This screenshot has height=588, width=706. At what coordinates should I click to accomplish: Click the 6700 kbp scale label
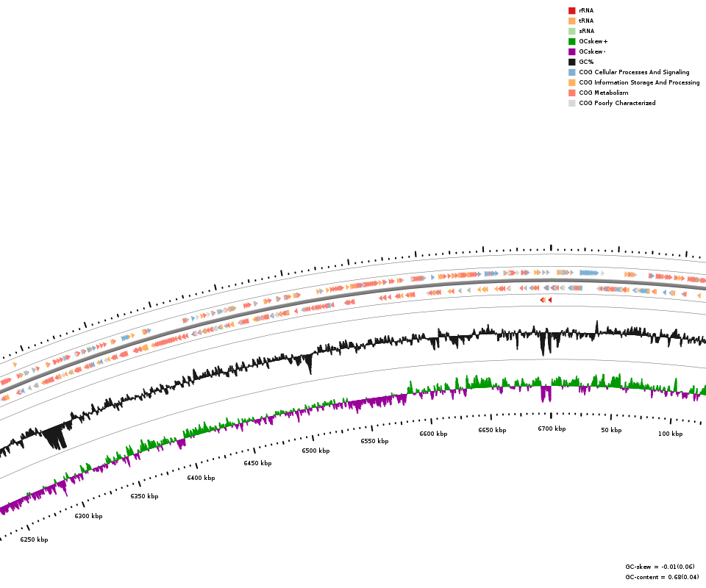point(552,429)
